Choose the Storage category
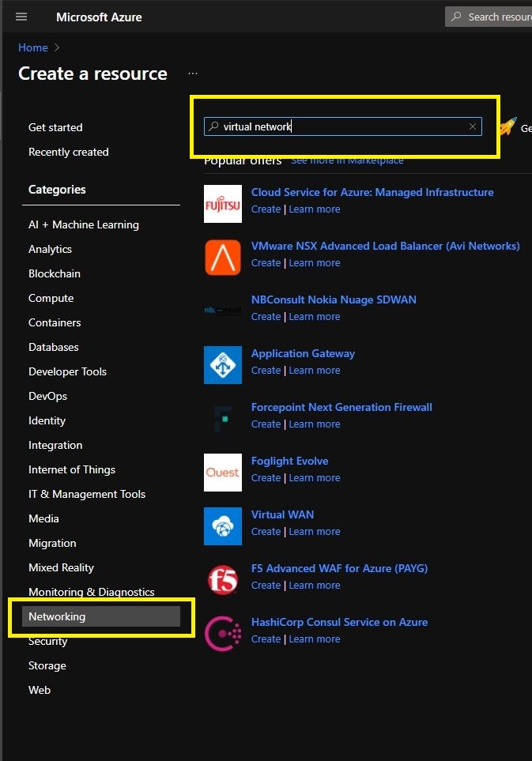The height and width of the screenshot is (761, 532). coord(47,666)
